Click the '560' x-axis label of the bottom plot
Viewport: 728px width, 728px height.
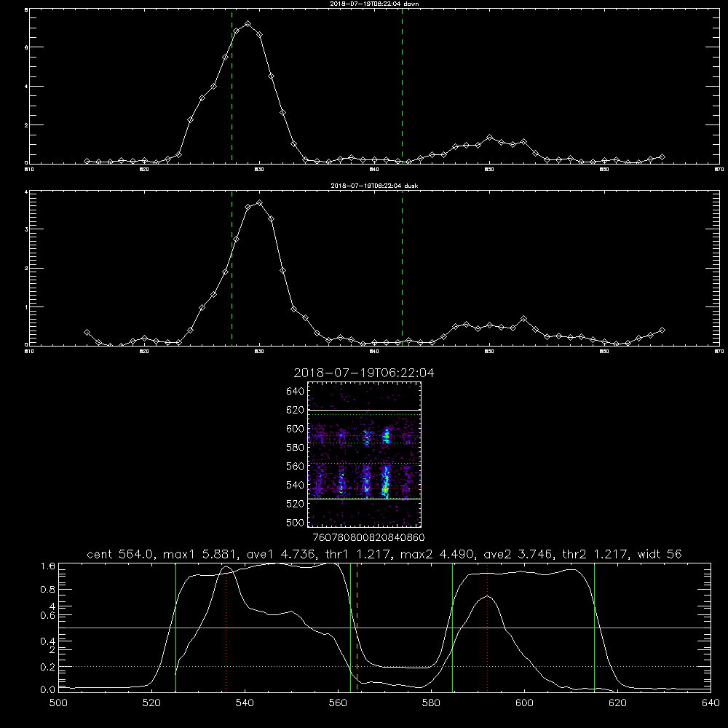(338, 703)
